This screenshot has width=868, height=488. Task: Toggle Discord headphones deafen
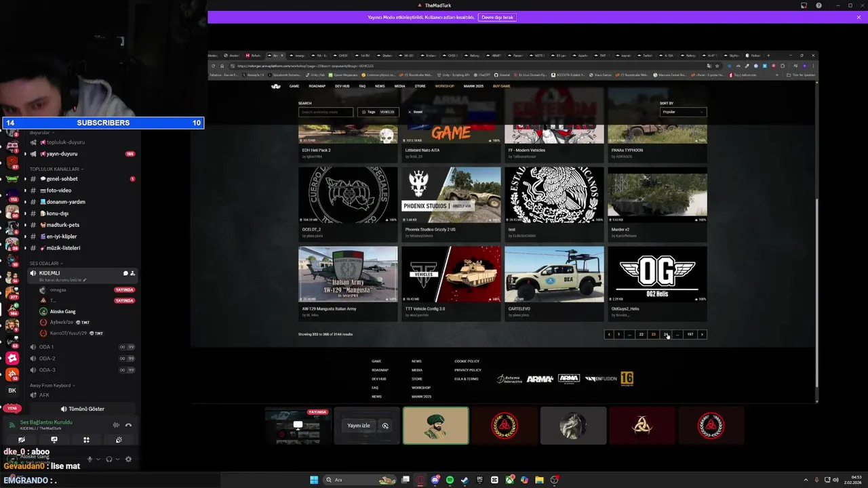coord(109,459)
